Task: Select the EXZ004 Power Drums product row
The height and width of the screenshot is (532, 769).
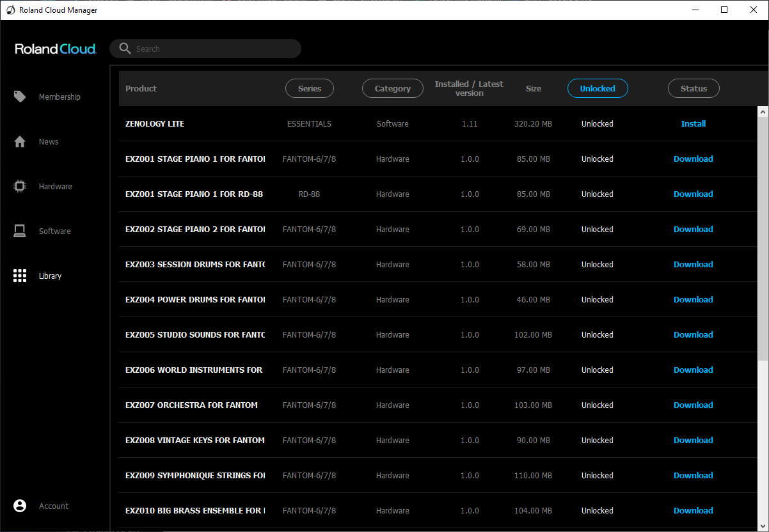Action: tap(194, 300)
